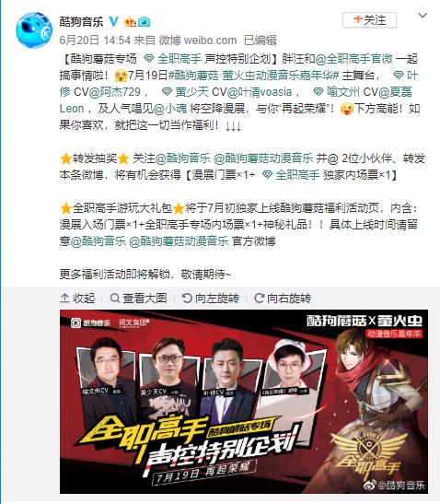This screenshot has width=440, height=504.
Task: Click the teal camera badge icon
Action: (x=144, y=22)
